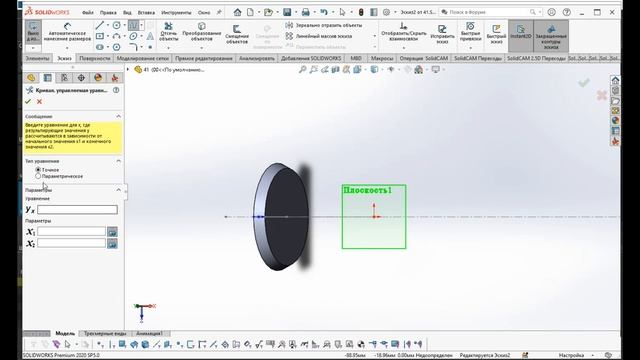Cancel the equation curve with red X
This screenshot has height=360, width=640.
40,101
